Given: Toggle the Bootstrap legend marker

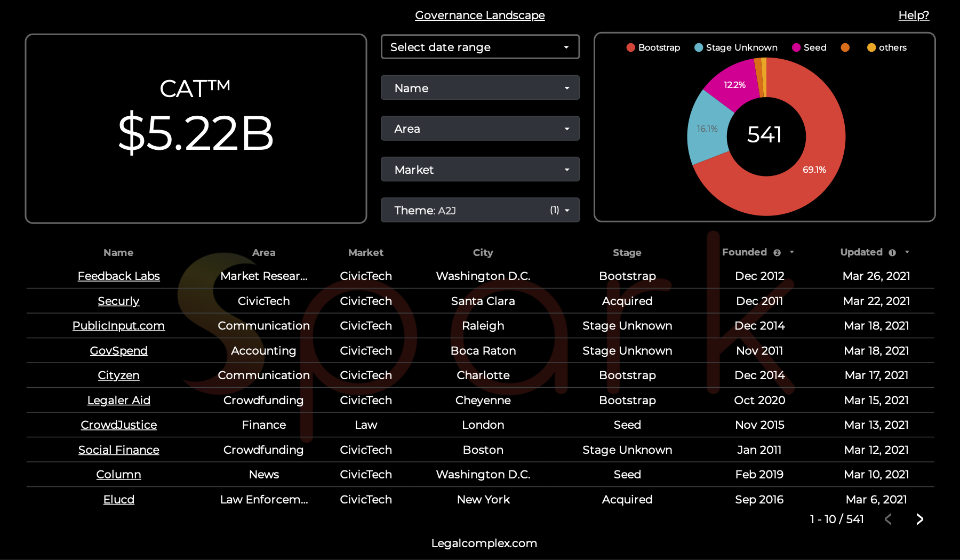Looking at the screenshot, I should (x=630, y=47).
